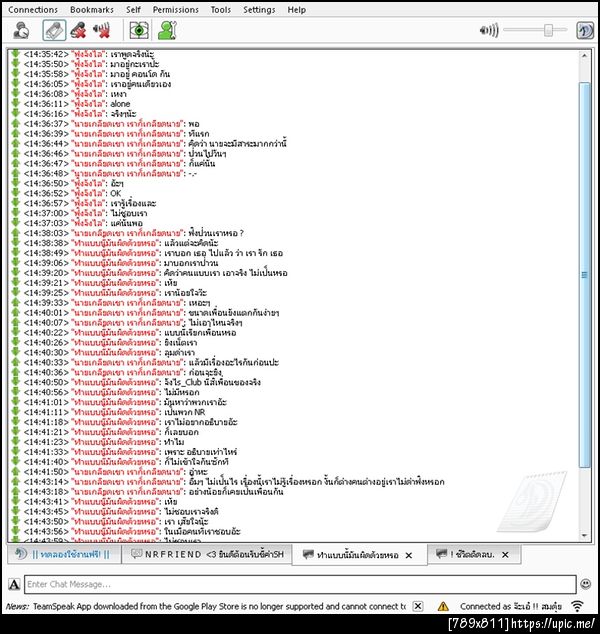
Task: Click the 14:36:11 message saying alone
Action: (x=120, y=104)
